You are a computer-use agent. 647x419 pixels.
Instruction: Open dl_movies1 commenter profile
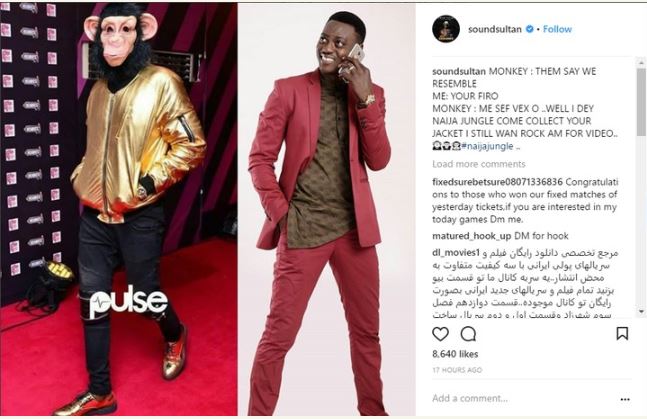point(456,252)
